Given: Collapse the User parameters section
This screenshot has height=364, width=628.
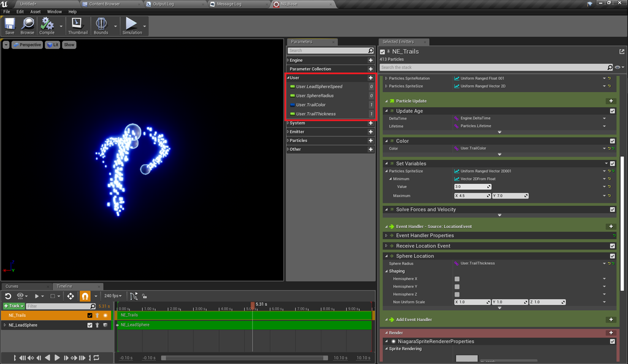Looking at the screenshot, I should pyautogui.click(x=288, y=78).
